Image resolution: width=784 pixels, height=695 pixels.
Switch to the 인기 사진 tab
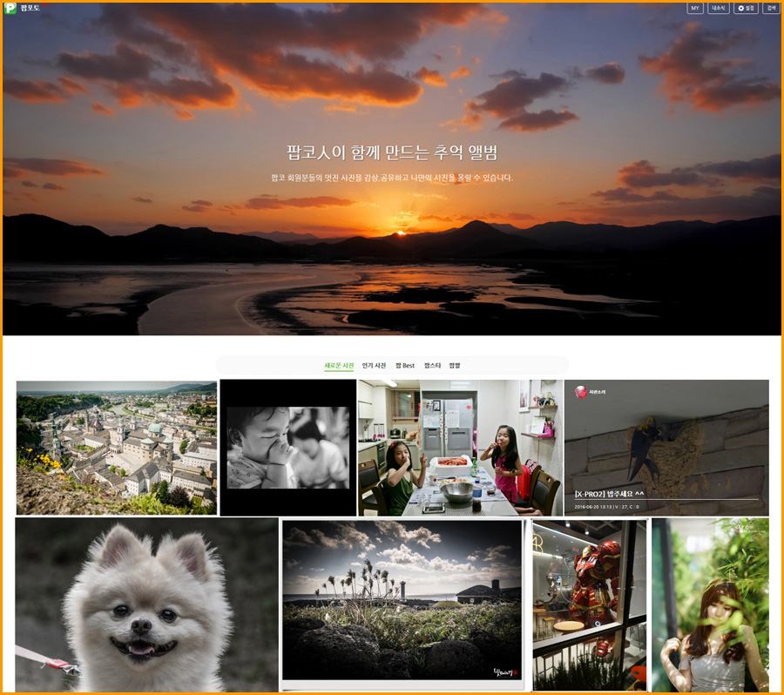point(374,366)
